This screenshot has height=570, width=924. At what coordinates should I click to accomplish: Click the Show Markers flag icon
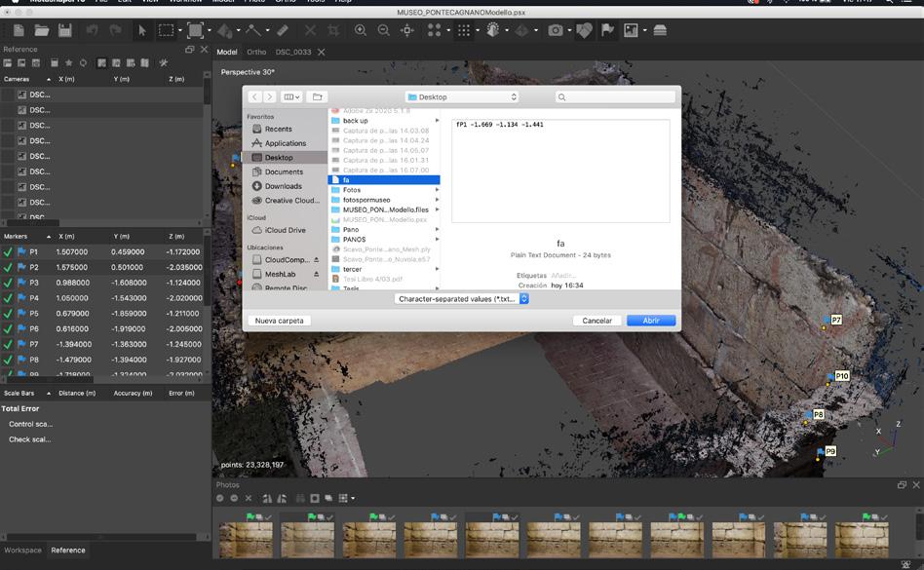pyautogui.click(x=607, y=30)
